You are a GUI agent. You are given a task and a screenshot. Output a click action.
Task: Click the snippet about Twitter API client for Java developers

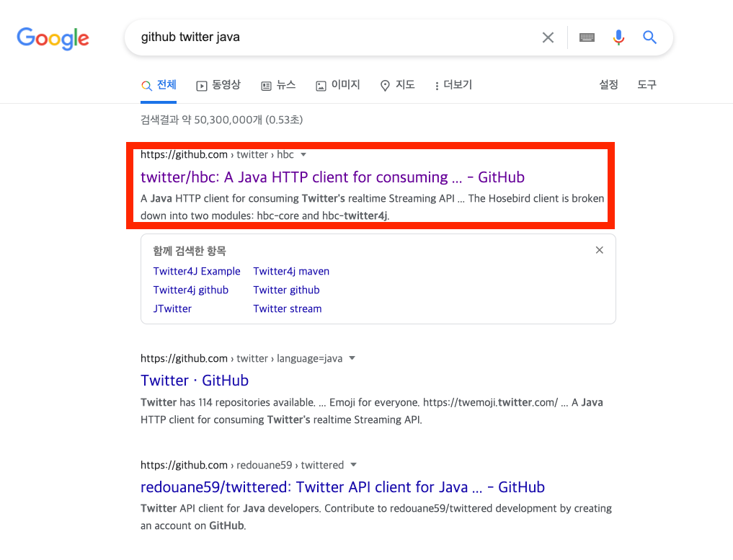(x=376, y=517)
